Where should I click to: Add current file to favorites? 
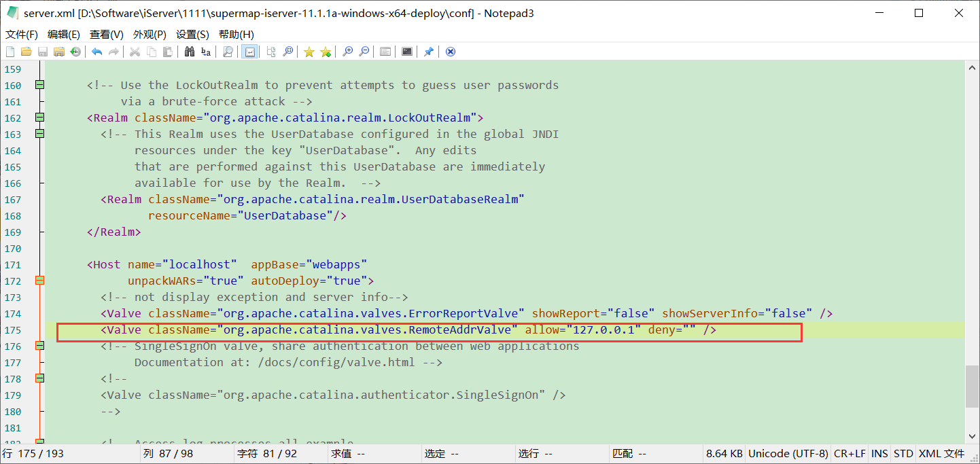tap(326, 52)
